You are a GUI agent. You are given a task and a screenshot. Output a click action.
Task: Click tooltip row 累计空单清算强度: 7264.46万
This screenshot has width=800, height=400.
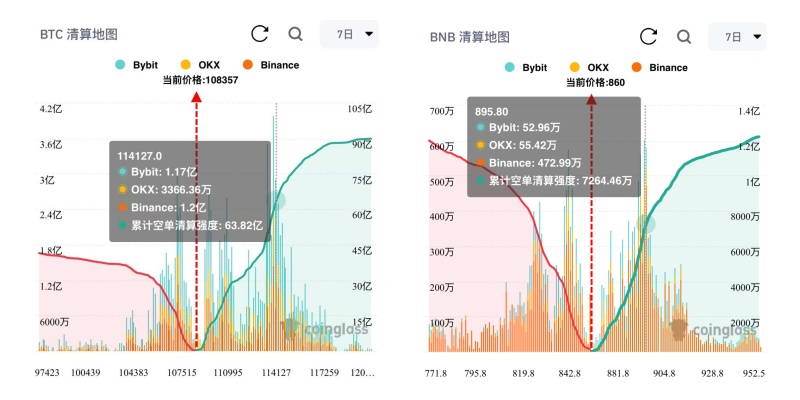[554, 181]
